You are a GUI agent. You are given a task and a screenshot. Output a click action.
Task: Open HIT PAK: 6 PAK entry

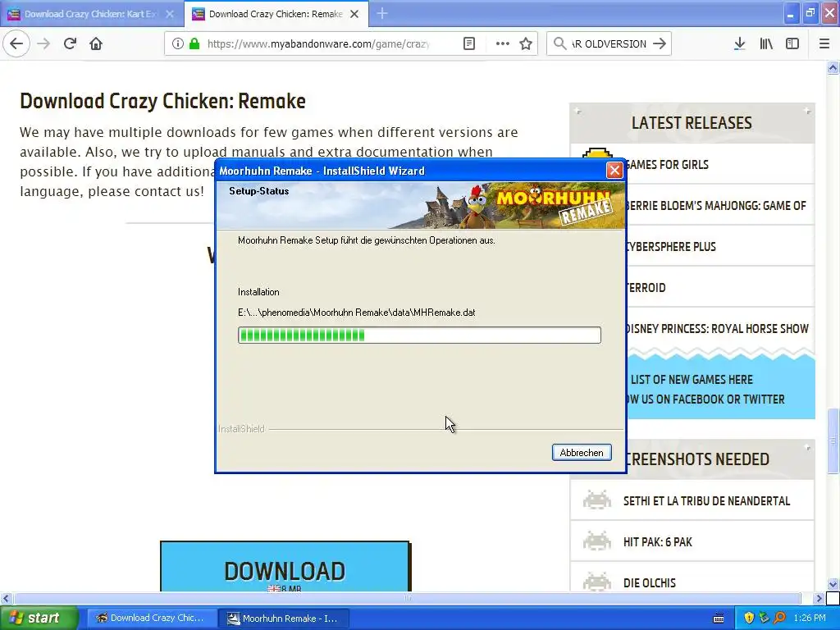(x=657, y=542)
